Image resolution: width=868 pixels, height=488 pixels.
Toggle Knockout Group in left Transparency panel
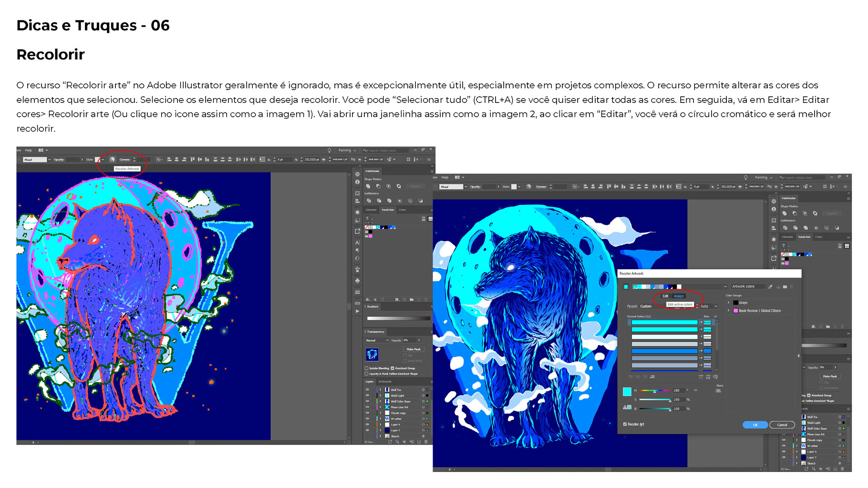(x=393, y=368)
